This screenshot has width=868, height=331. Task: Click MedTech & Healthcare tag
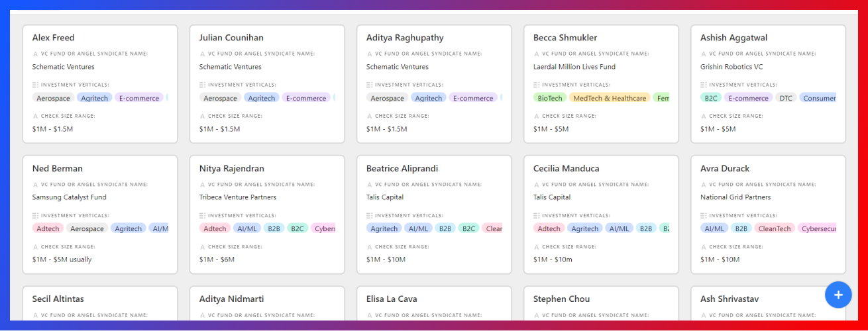[610, 98]
